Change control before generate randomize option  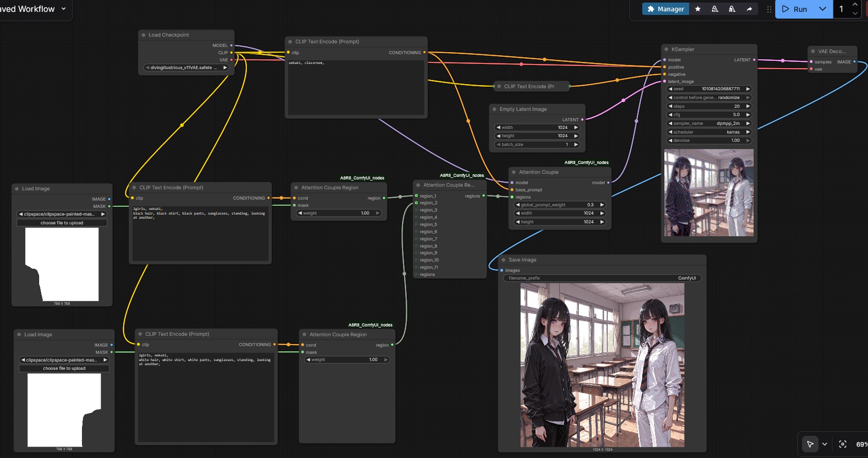pyautogui.click(x=709, y=97)
